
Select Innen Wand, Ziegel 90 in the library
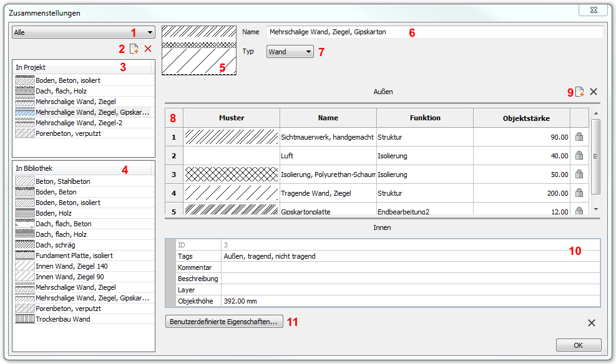click(x=84, y=277)
